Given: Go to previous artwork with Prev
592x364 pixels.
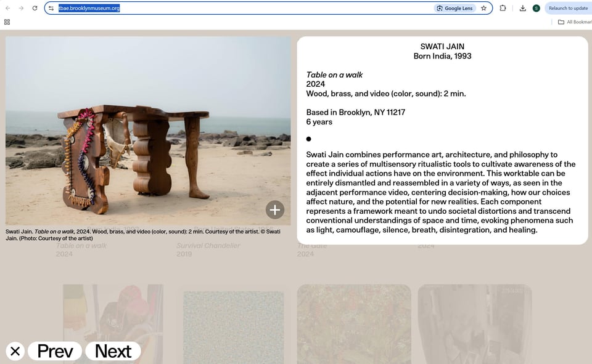Looking at the screenshot, I should tap(55, 351).
